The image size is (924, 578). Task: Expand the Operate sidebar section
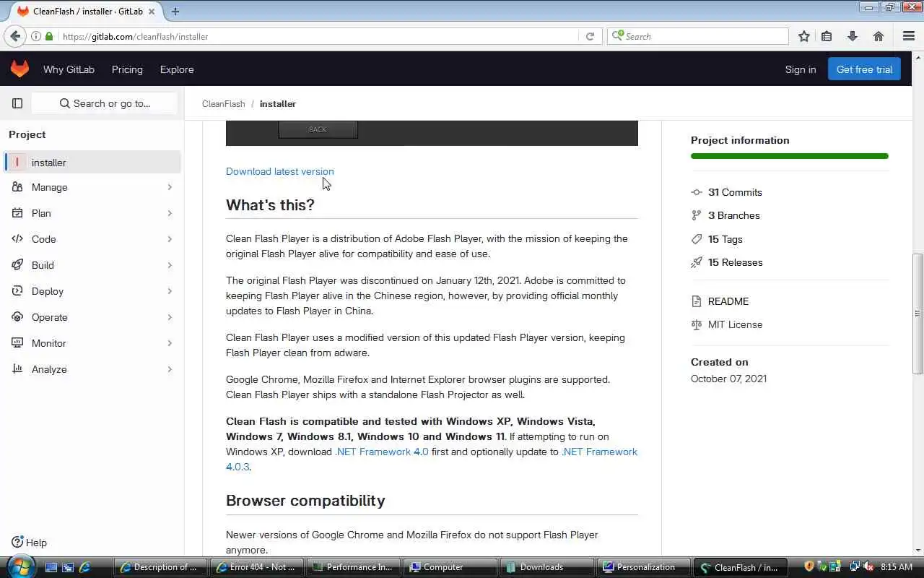coord(92,317)
